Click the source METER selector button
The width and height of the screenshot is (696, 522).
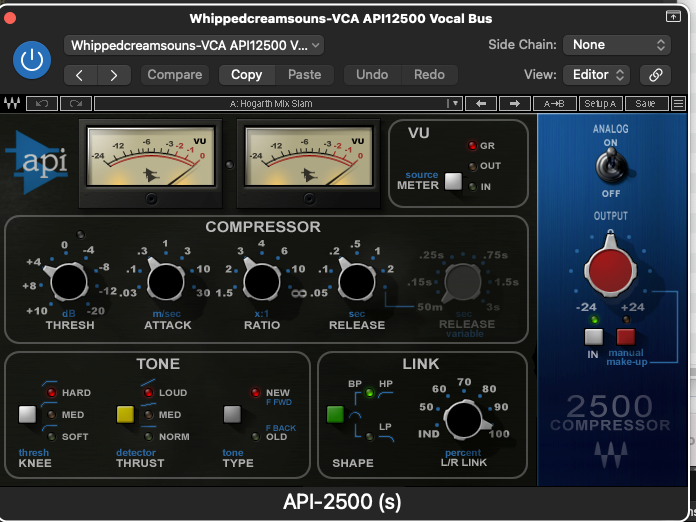coord(453,182)
